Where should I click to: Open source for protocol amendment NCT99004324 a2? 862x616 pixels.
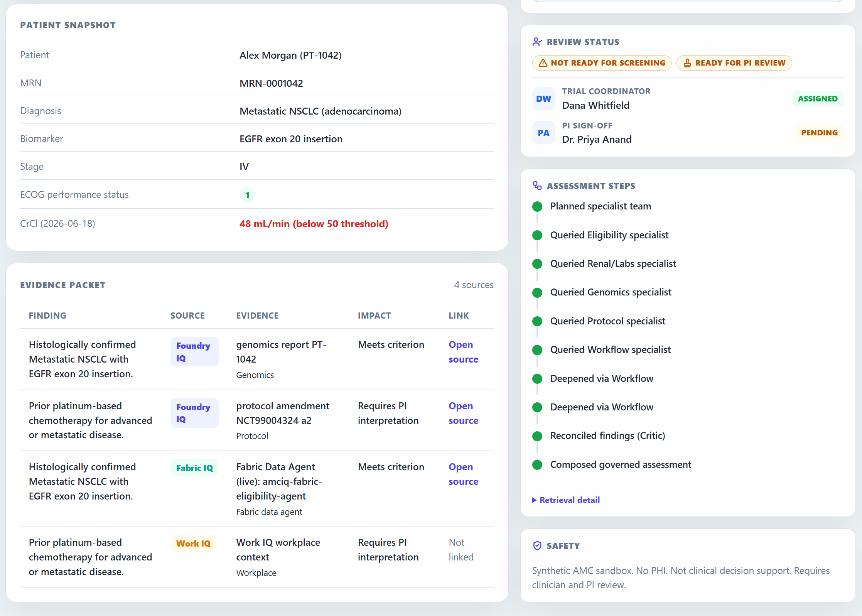(463, 413)
